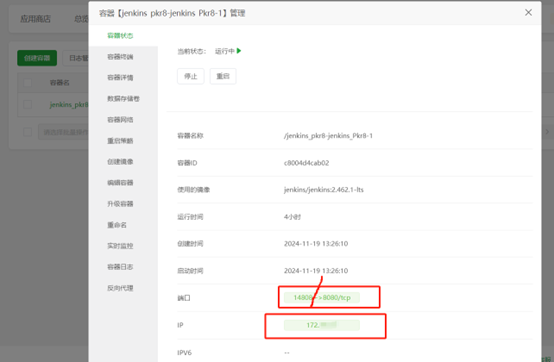Click container name /jenkins_pkr8-jenkins_Pkr8-1 value
Screen dimensions: 554x362
coord(328,136)
